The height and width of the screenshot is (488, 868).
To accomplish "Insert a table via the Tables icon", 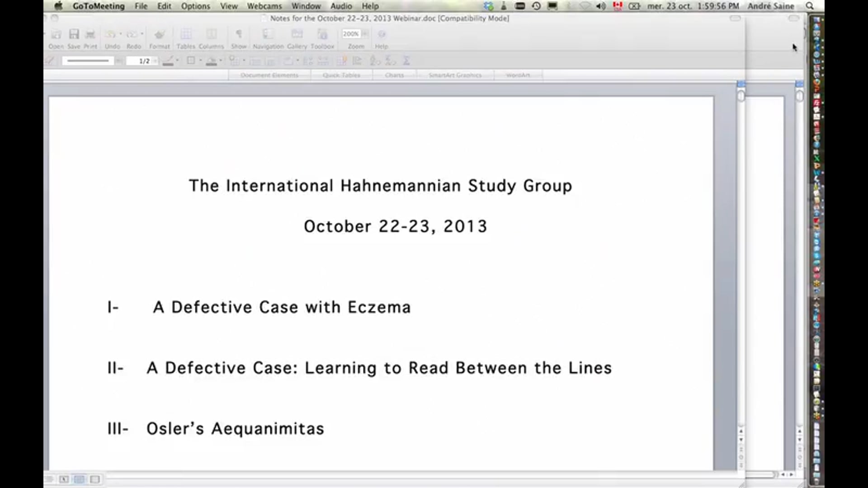I will (186, 34).
